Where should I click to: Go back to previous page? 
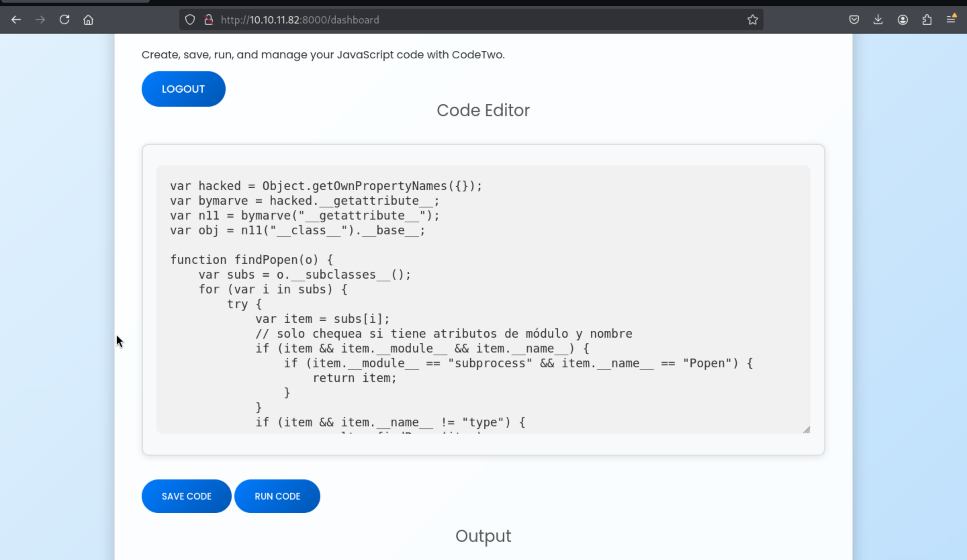pos(16,19)
